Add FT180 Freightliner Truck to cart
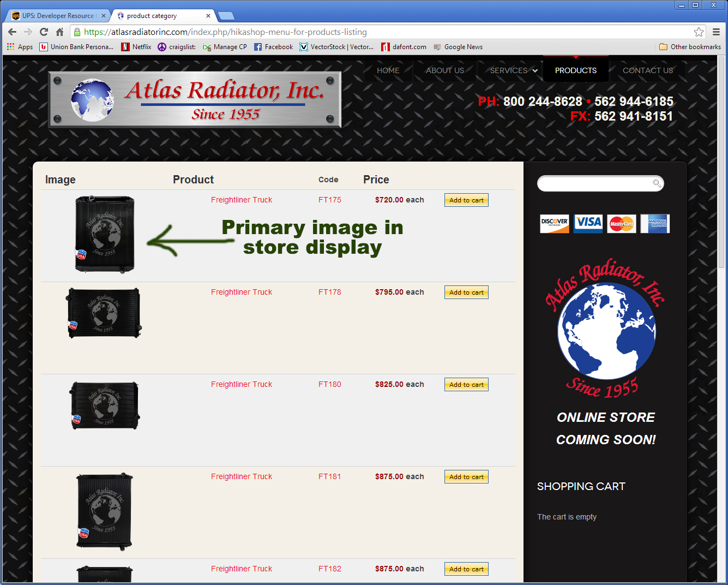 click(466, 385)
